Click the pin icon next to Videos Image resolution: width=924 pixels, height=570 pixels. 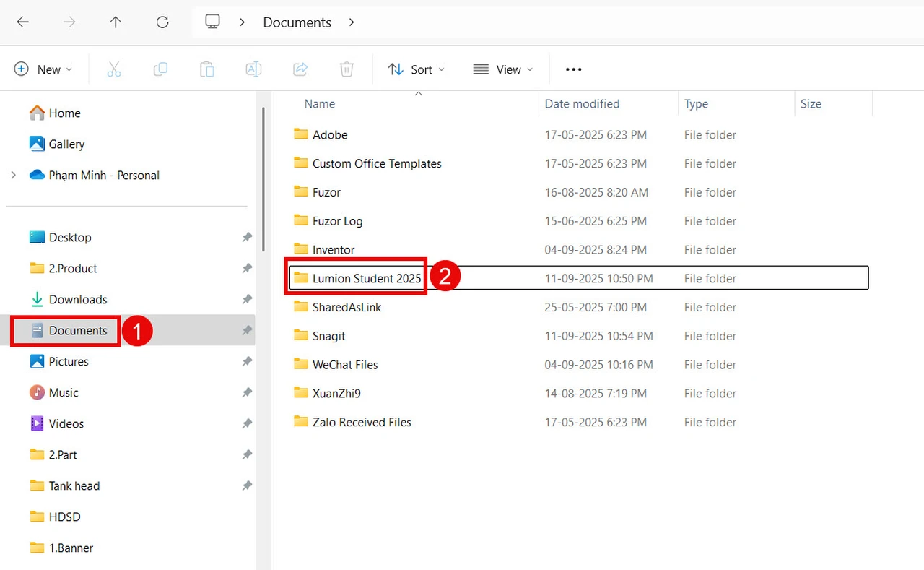coord(247,423)
